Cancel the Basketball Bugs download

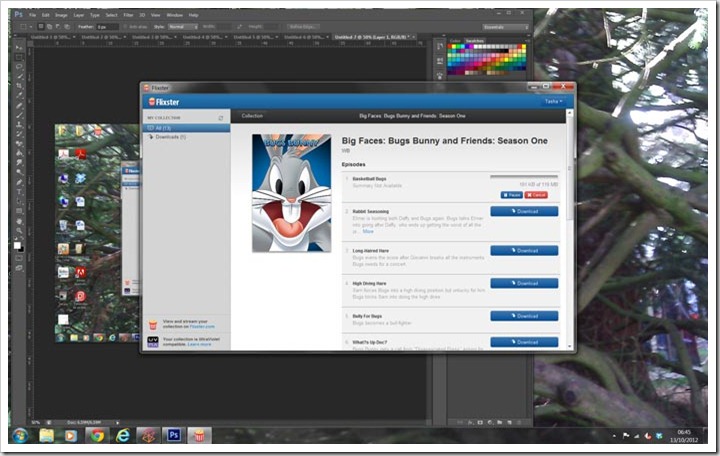tap(536, 195)
